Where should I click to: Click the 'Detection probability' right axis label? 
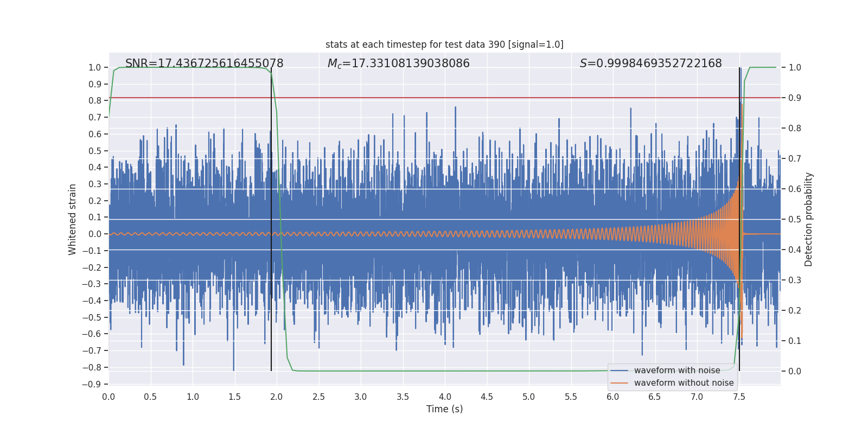point(808,219)
